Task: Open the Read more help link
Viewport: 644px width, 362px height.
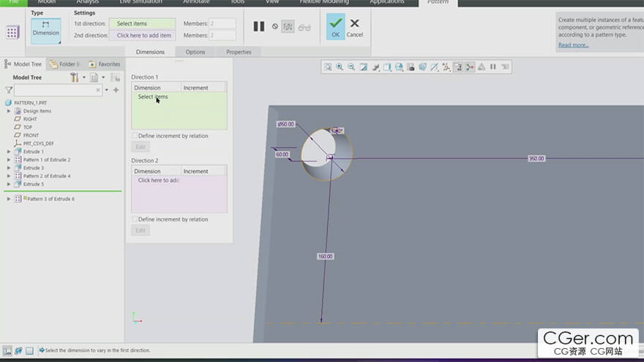Action: click(573, 45)
